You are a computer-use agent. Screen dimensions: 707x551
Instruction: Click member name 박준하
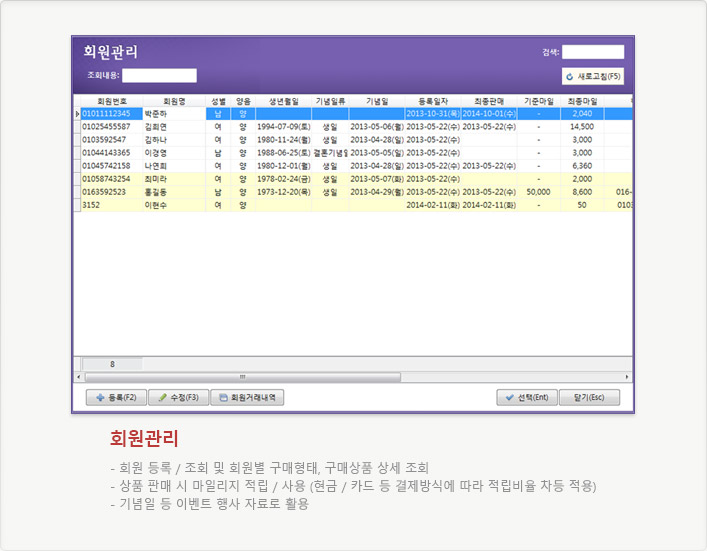coord(174,114)
